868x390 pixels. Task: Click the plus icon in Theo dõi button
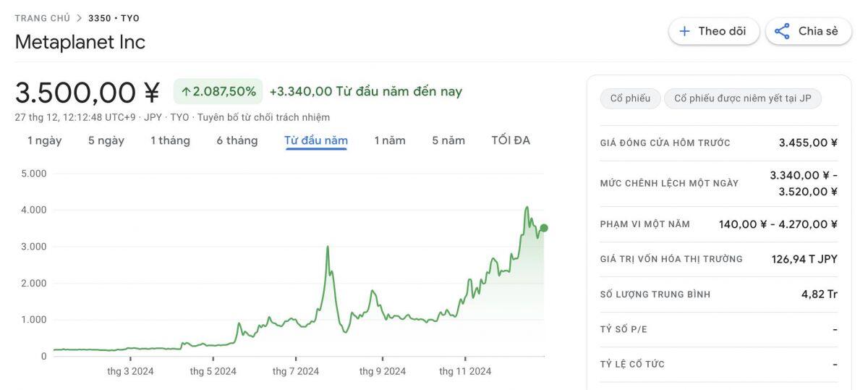(x=684, y=31)
